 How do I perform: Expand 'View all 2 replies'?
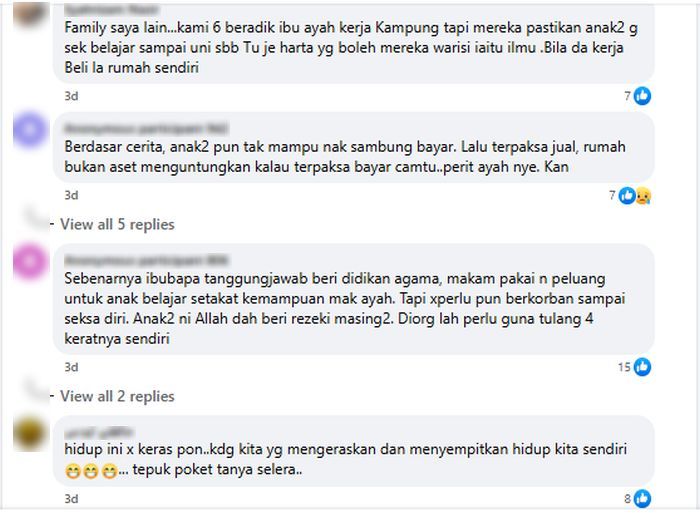(x=117, y=396)
